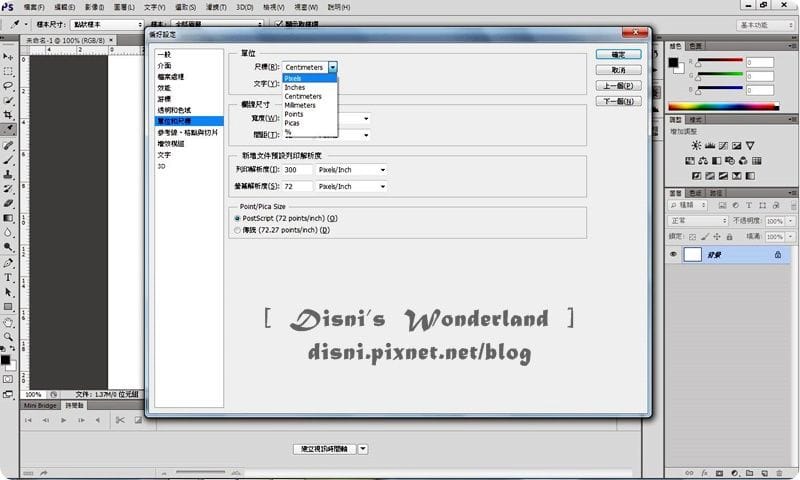Select the Path Selection tool
800x480 pixels.
[x=8, y=292]
